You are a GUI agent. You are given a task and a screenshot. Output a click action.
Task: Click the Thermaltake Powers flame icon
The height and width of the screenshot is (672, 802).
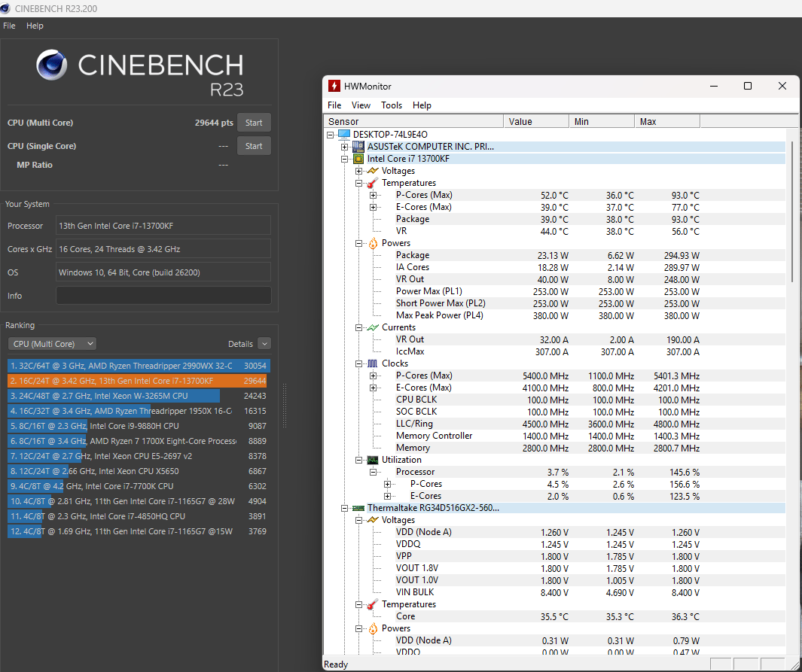tap(373, 628)
